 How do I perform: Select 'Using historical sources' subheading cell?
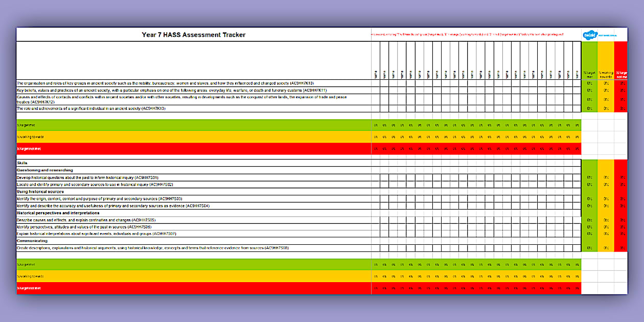(40, 192)
